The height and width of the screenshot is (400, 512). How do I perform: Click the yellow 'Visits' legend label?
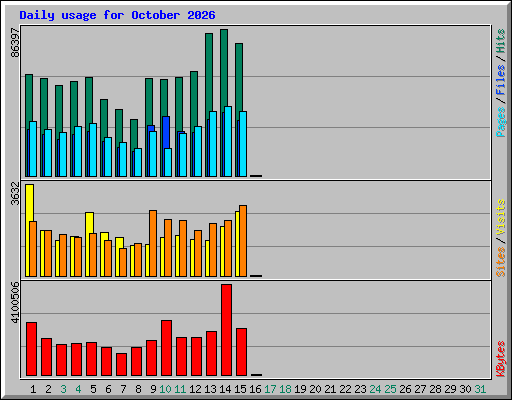point(501,217)
